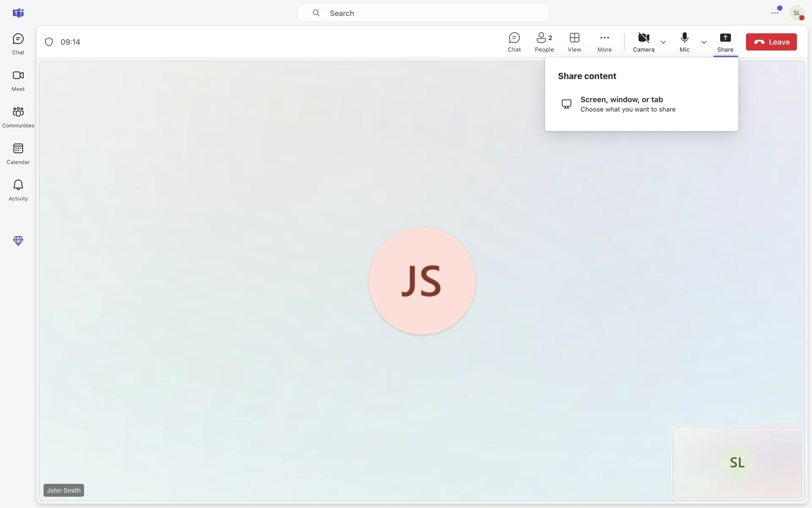Go to Communities in sidebar
The image size is (812, 508).
tap(18, 117)
